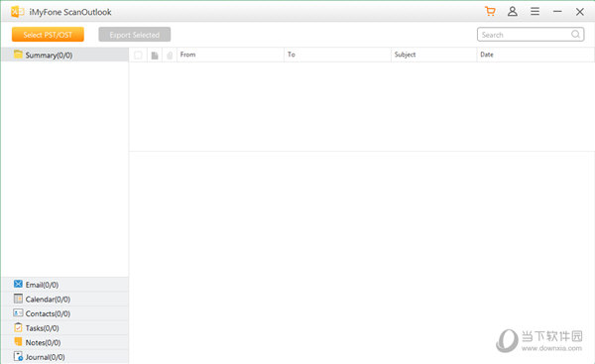Click the shopping cart purchase icon
595x364 pixels.
click(x=490, y=11)
